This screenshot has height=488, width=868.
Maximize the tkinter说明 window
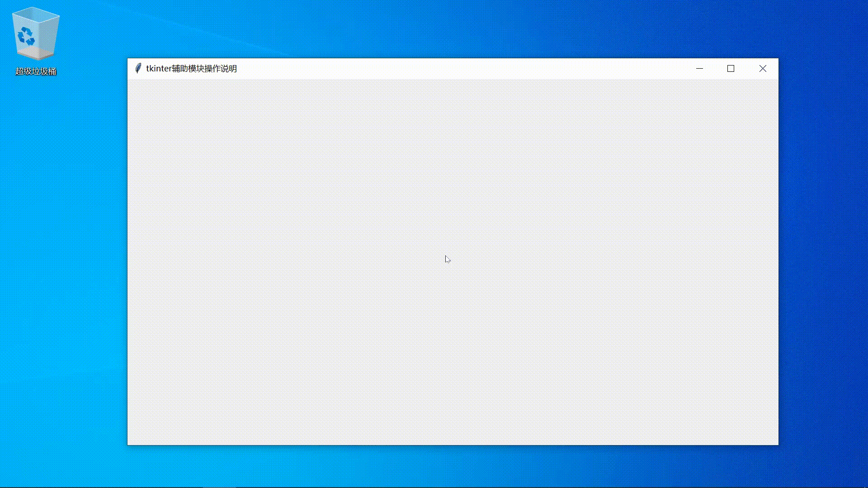click(731, 69)
